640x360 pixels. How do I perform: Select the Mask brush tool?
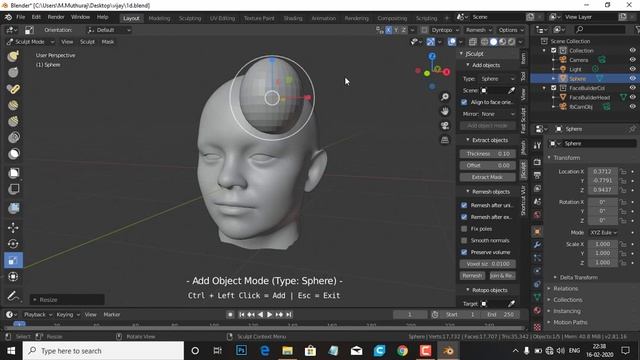[x=13, y=154]
